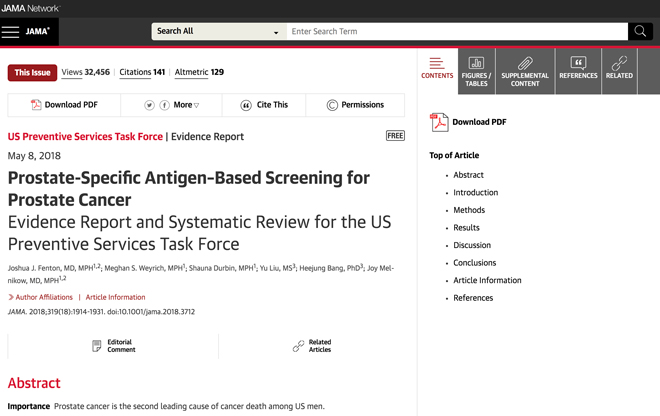The width and height of the screenshot is (660, 416).
Task: Click the Figures bar chart icon
Action: coord(476,63)
